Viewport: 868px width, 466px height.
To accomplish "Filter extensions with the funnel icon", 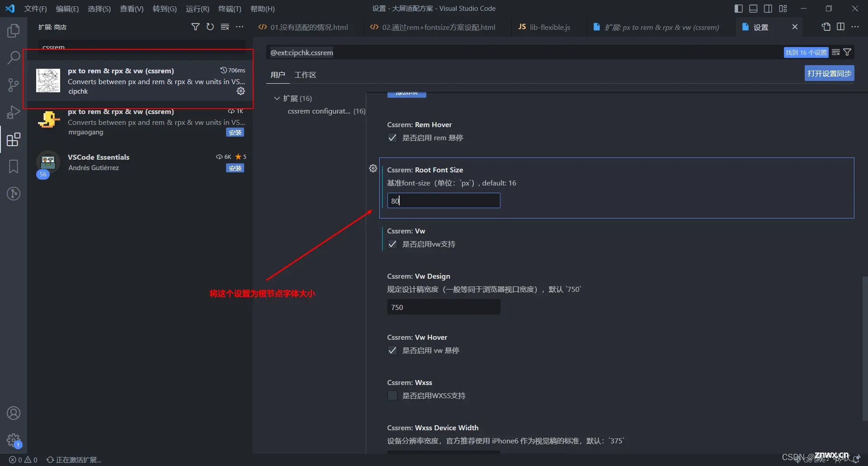I will point(195,27).
